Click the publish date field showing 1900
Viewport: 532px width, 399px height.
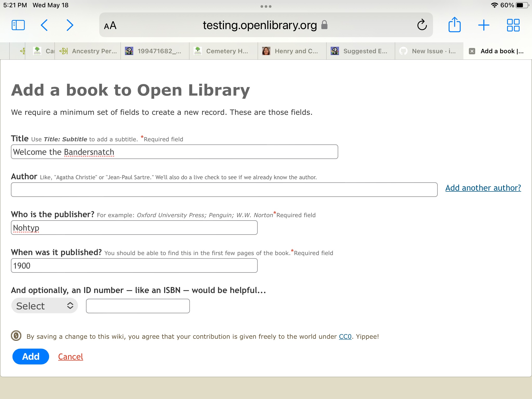click(134, 265)
